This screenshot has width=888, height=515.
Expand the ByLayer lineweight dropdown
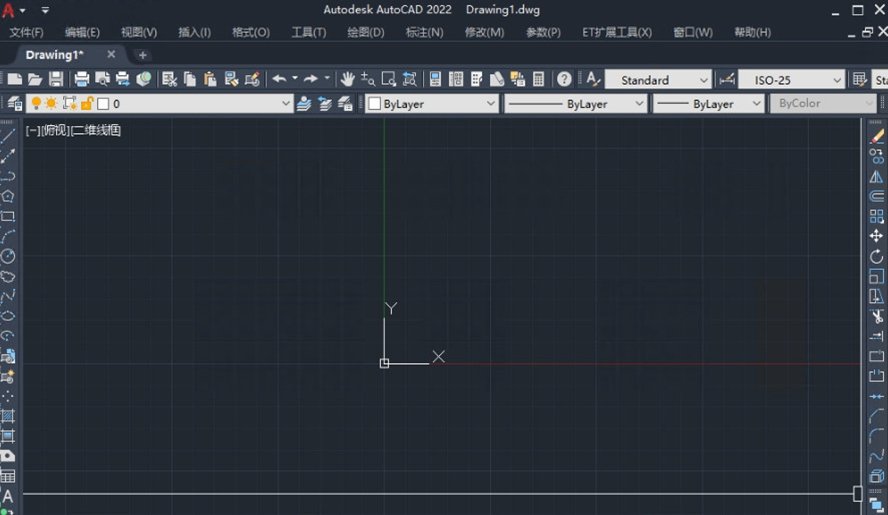click(x=756, y=104)
